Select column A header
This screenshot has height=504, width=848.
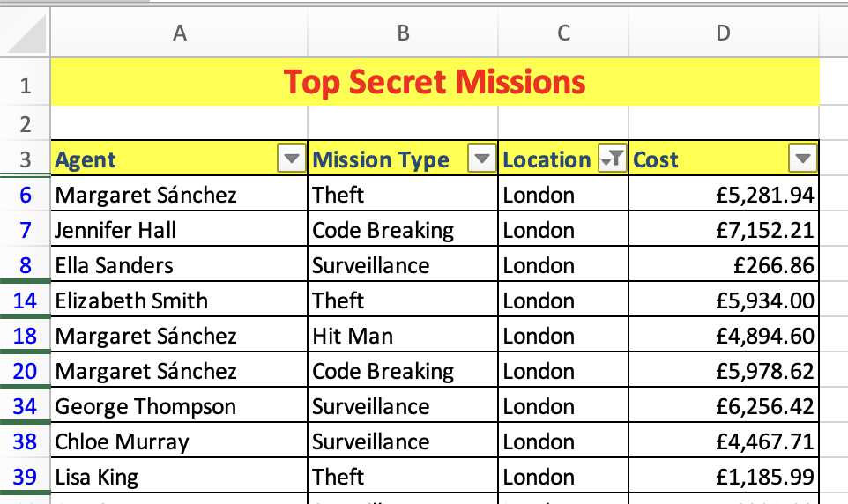(180, 33)
